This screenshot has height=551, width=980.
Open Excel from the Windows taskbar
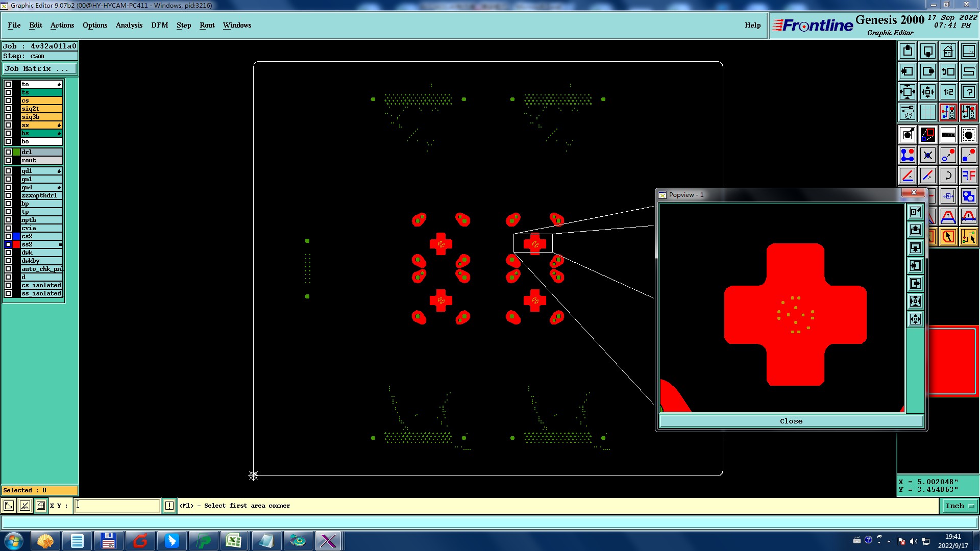coord(234,540)
